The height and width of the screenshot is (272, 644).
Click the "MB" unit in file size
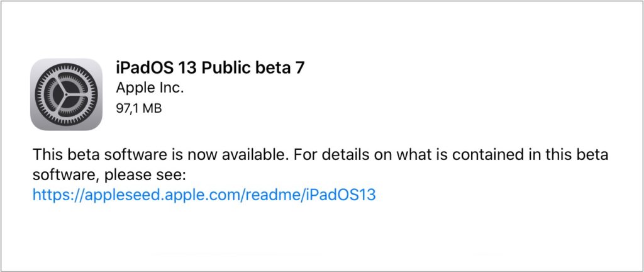click(x=152, y=108)
